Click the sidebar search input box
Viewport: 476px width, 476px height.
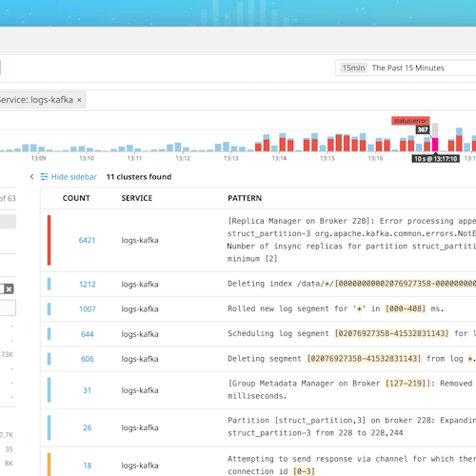coord(7,307)
